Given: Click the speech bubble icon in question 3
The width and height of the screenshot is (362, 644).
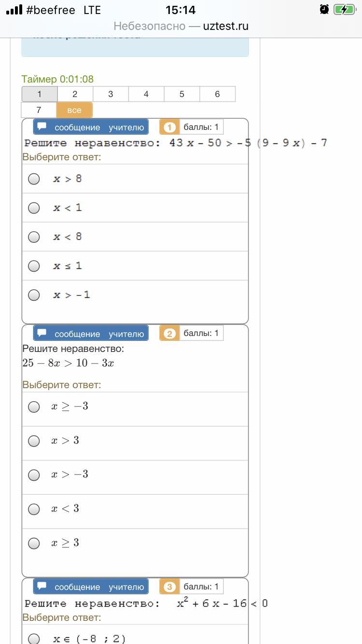Looking at the screenshot, I should [42, 586].
